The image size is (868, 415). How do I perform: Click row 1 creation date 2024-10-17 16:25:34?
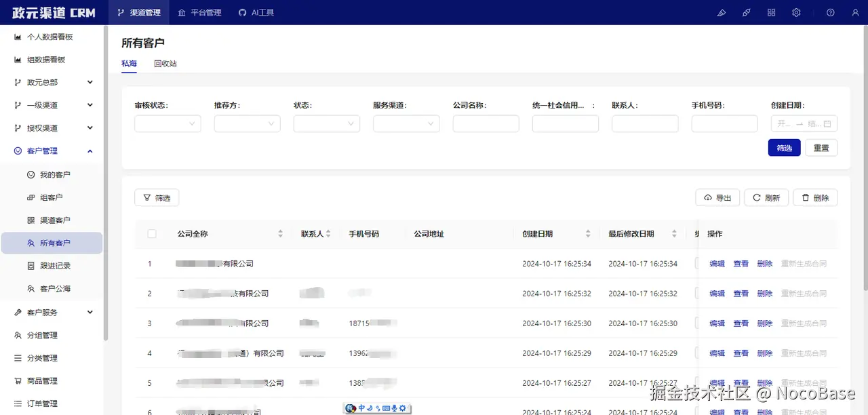557,264
